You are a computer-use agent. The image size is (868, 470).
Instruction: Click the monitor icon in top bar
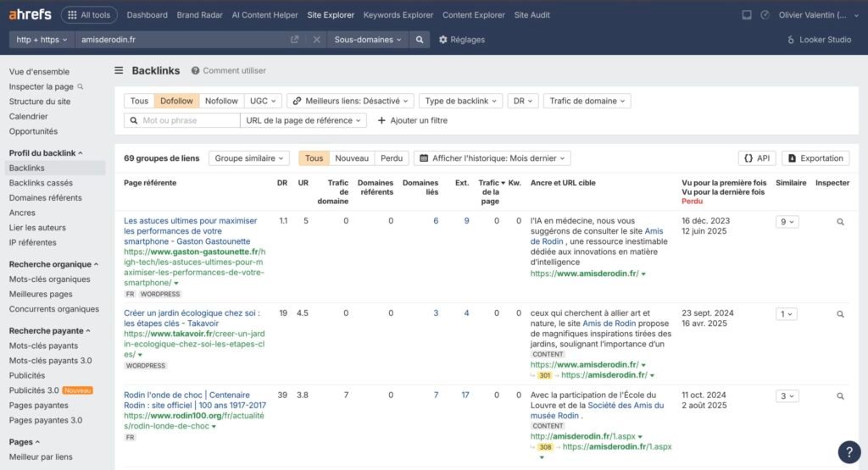pyautogui.click(x=746, y=15)
